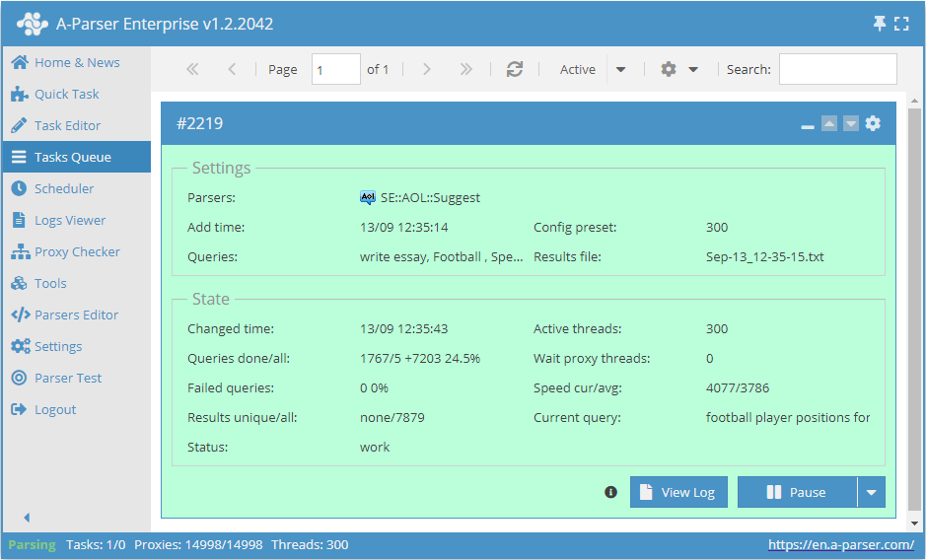This screenshot has width=926, height=560.
Task: Toggle fullscreen mode icon in the header
Action: pyautogui.click(x=901, y=24)
